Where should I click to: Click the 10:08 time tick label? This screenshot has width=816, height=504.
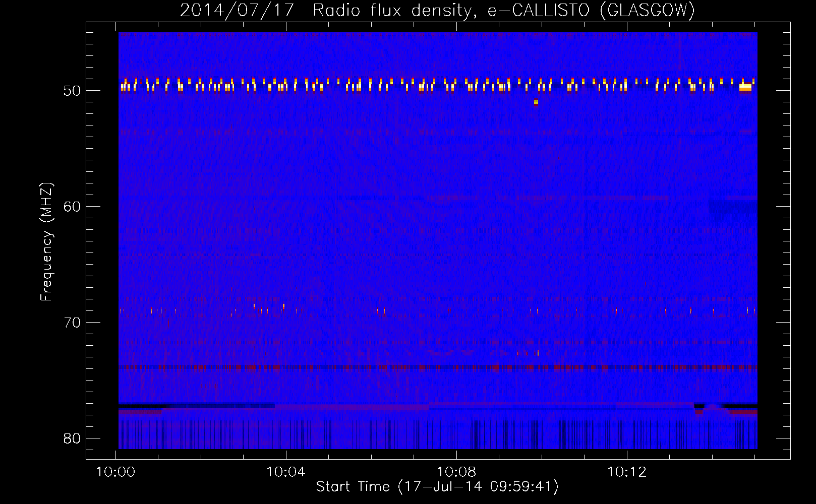[x=456, y=472]
